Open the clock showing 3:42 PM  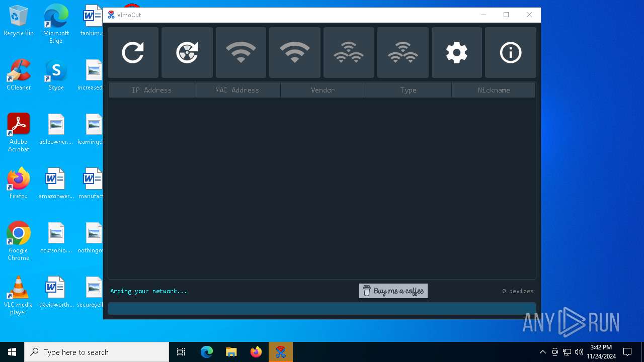[x=601, y=352]
